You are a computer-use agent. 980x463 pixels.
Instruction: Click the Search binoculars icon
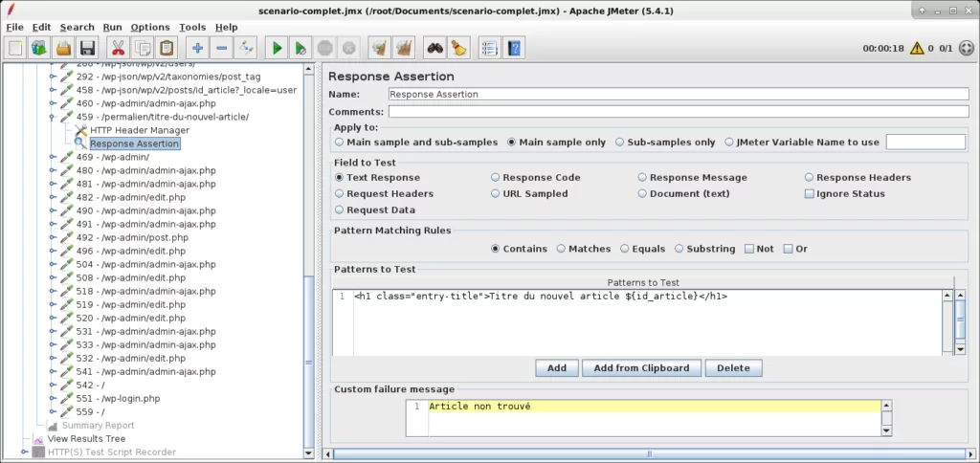435,48
